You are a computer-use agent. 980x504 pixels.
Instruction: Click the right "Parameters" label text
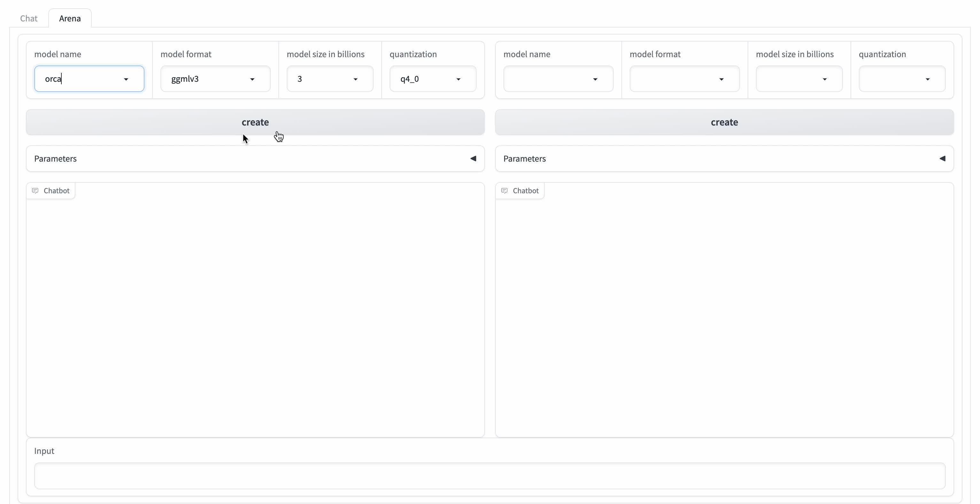(x=524, y=158)
